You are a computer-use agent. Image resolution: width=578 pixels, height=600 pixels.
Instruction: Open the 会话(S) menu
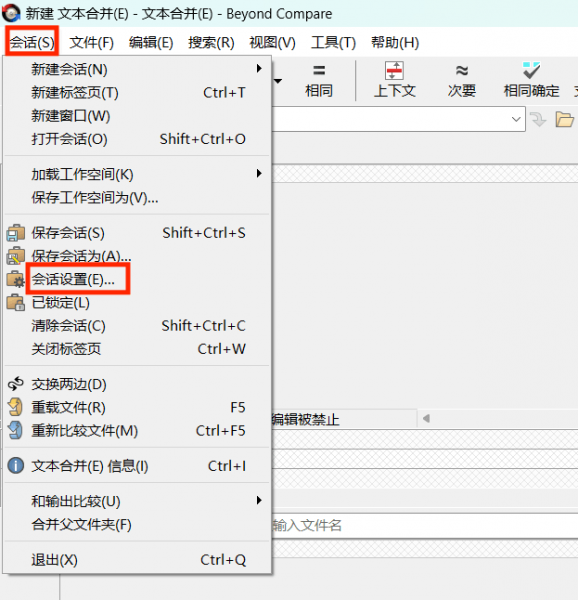click(32, 42)
